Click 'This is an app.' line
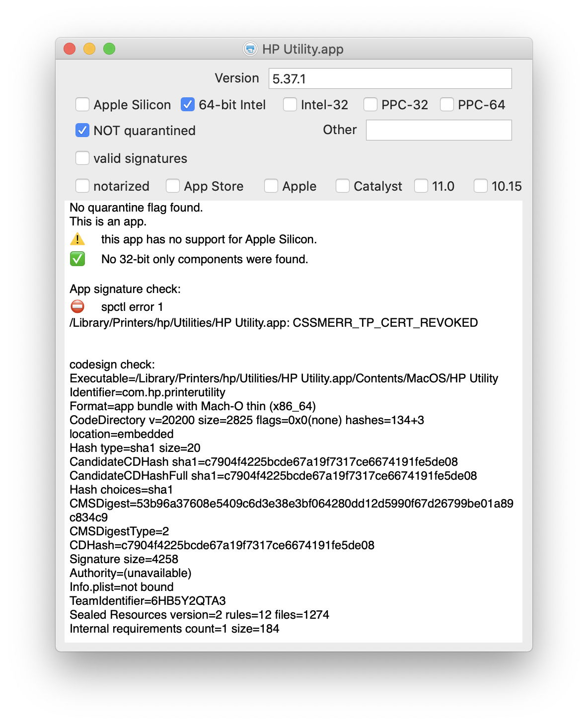Screen dimensions: 588x725 click(x=108, y=221)
